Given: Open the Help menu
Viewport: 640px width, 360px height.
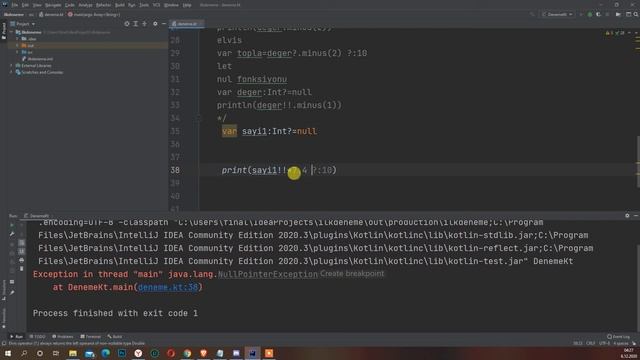Looking at the screenshot, I should [x=187, y=5].
